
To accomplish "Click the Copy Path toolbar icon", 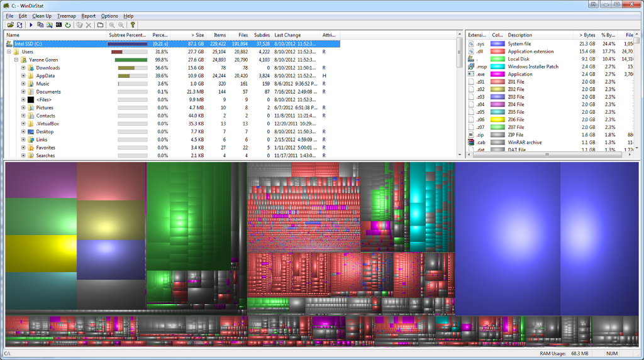I will (x=40, y=25).
